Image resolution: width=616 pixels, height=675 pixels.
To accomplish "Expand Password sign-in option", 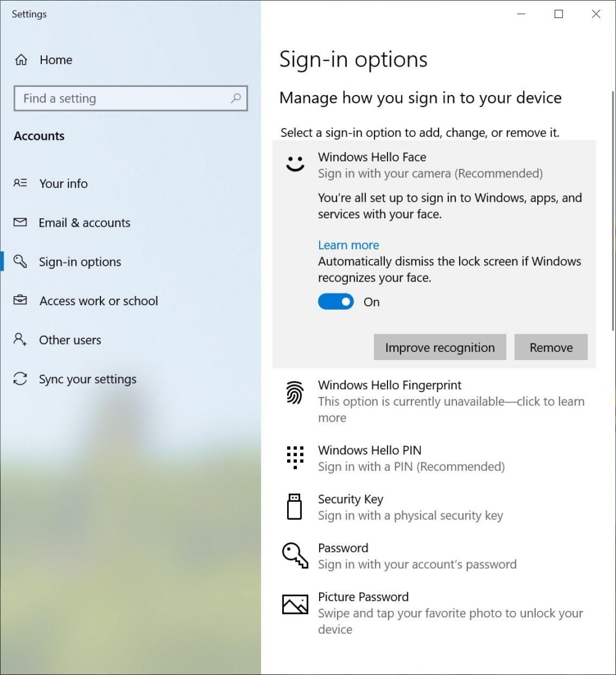I will click(434, 555).
